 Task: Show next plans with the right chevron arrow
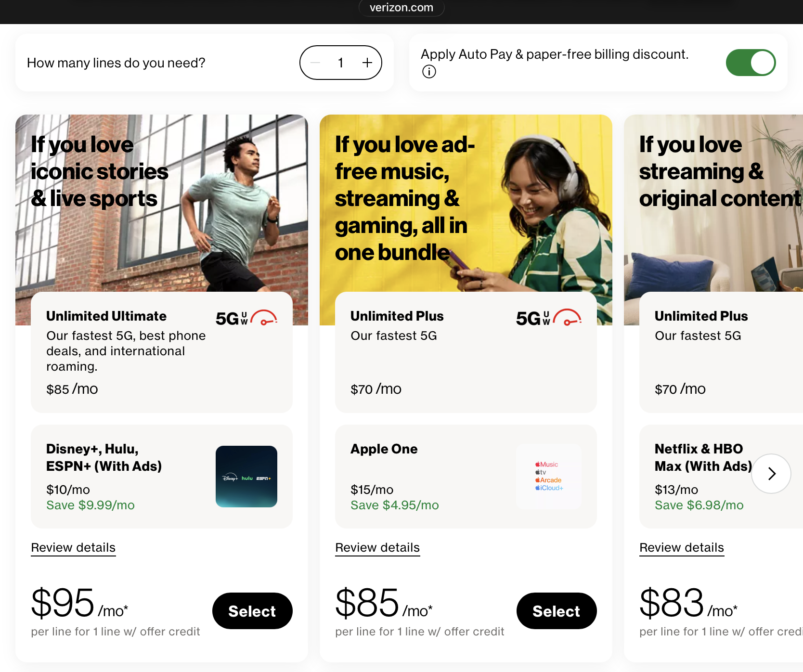[771, 474]
